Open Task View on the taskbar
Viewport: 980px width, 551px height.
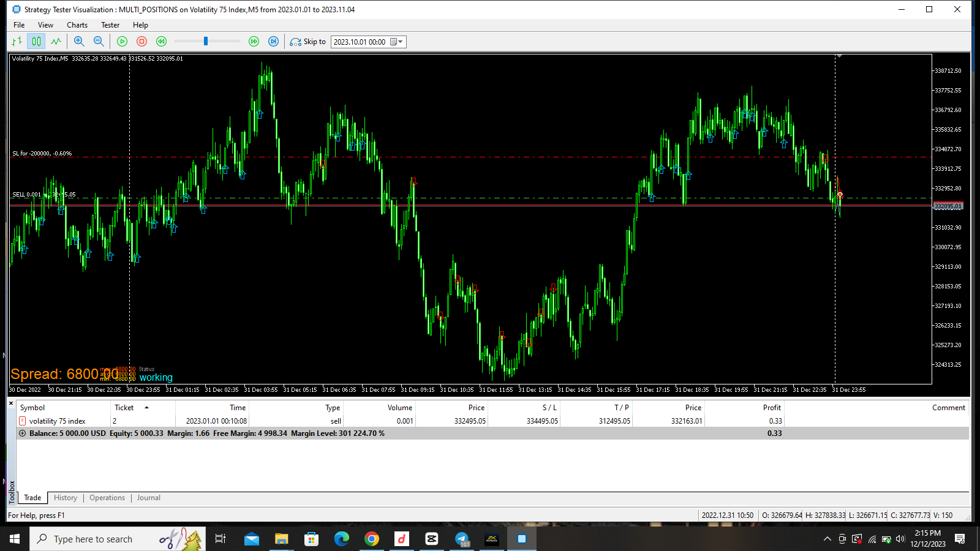point(221,539)
